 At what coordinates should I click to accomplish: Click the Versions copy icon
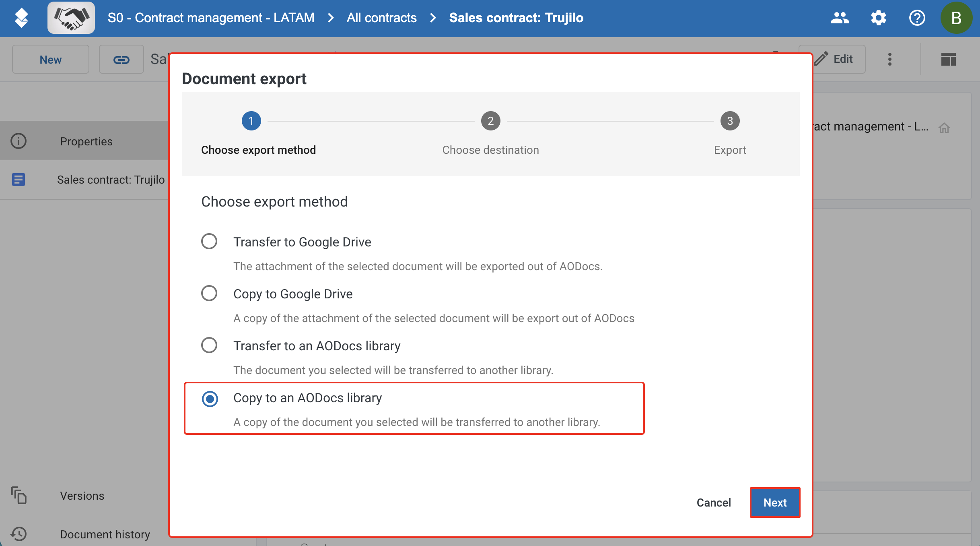click(19, 496)
